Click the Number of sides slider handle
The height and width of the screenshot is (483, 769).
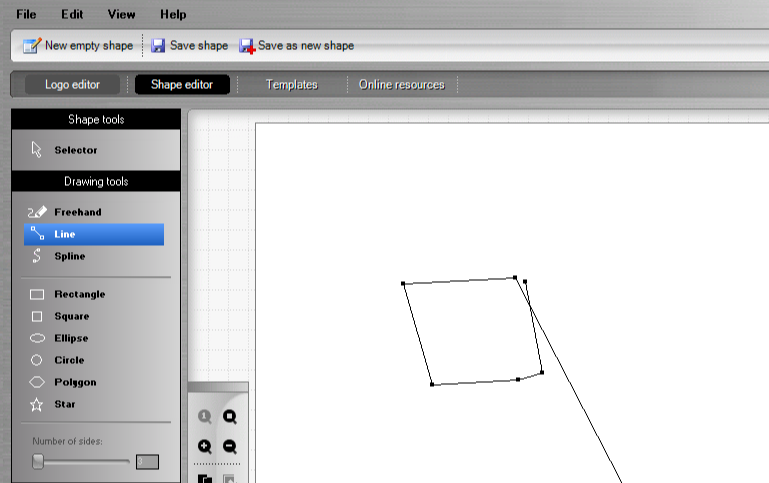38,461
